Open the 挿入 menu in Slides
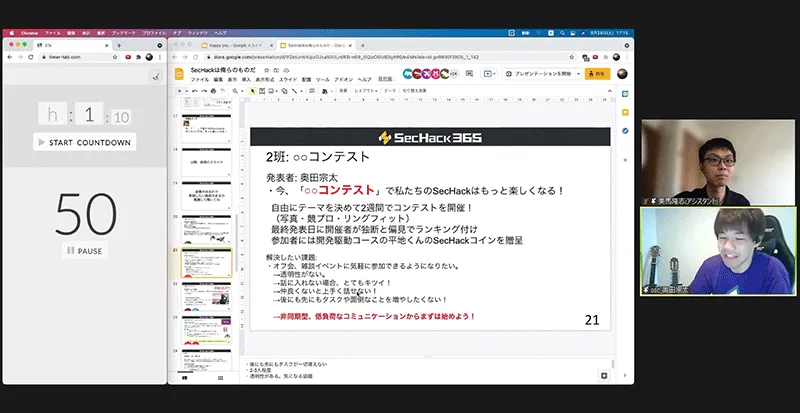The image size is (800, 413). click(246, 80)
